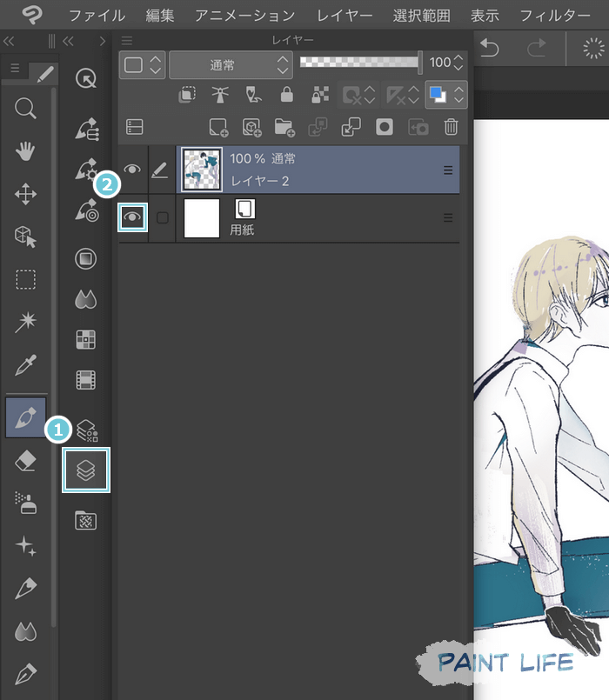Open the Brush Size palette icon
The height and width of the screenshot is (700, 609).
pos(87,210)
